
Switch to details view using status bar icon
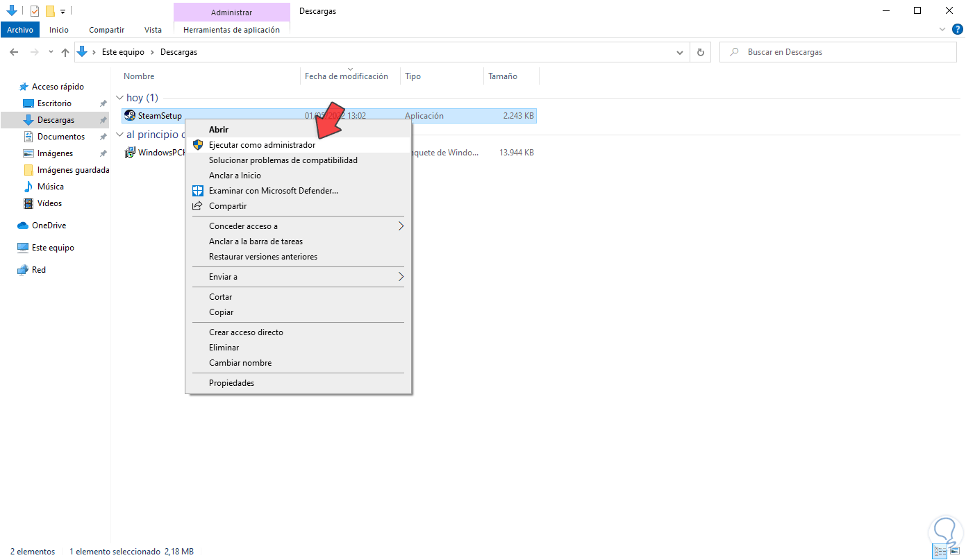tap(940, 552)
